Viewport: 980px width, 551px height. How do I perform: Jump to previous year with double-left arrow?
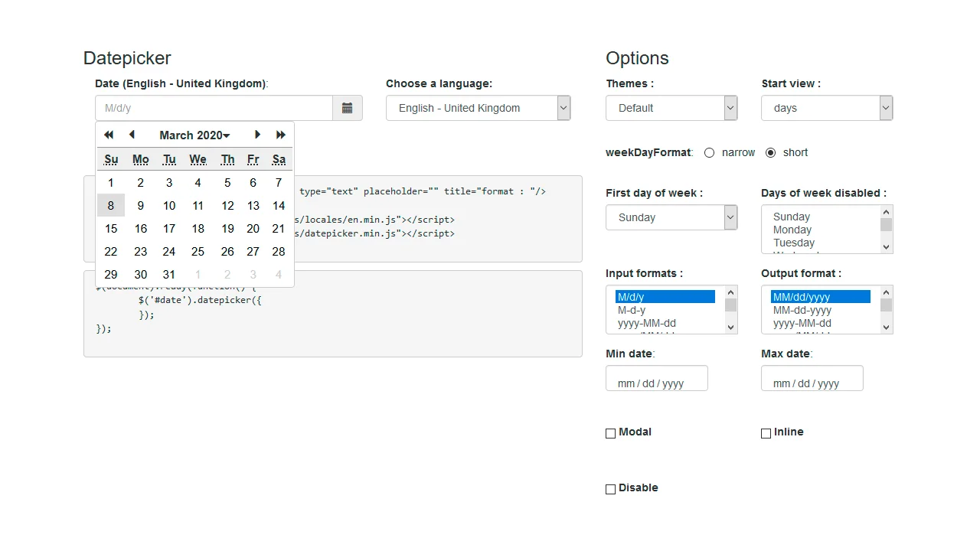click(108, 135)
